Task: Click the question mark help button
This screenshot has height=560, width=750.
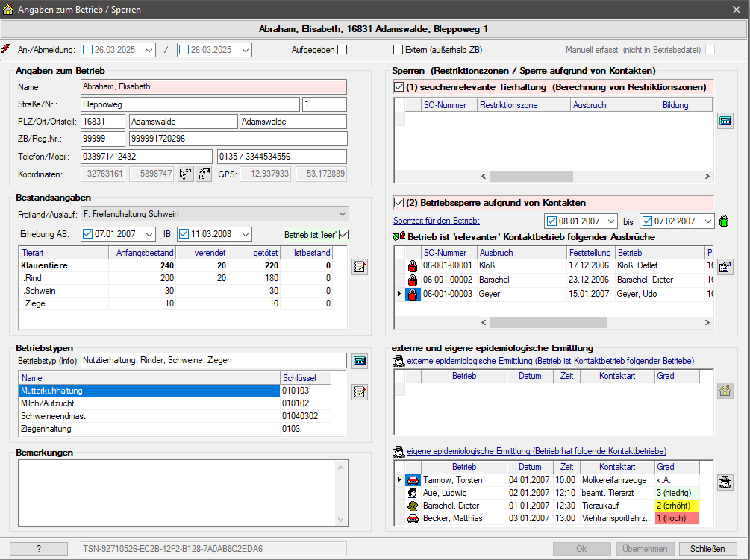Action: tap(39, 549)
